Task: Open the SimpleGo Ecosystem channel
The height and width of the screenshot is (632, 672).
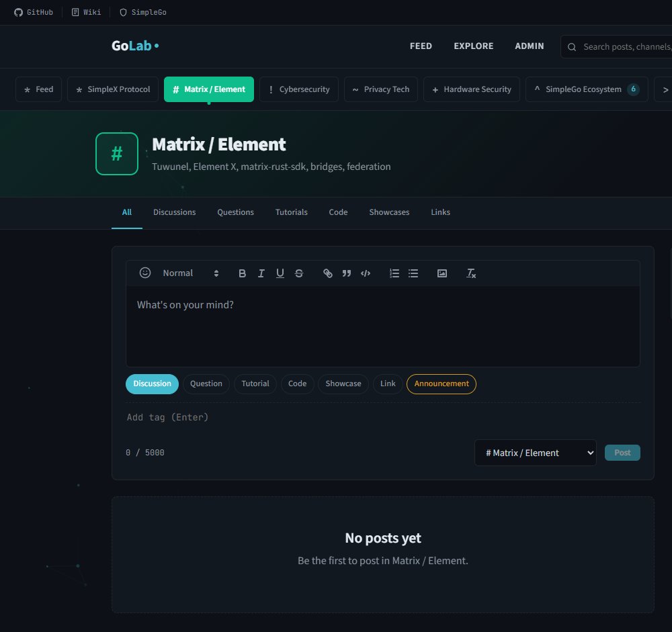Action: click(587, 89)
